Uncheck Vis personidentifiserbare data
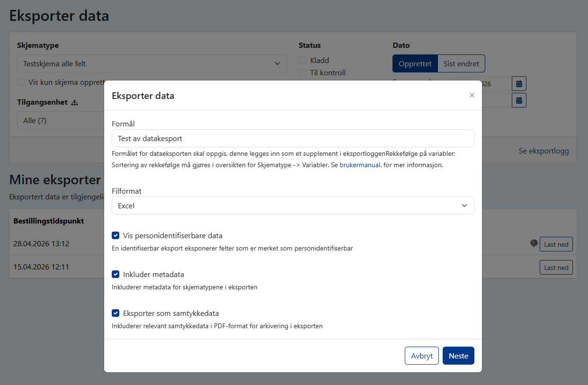This screenshot has height=385, width=588. click(x=116, y=235)
